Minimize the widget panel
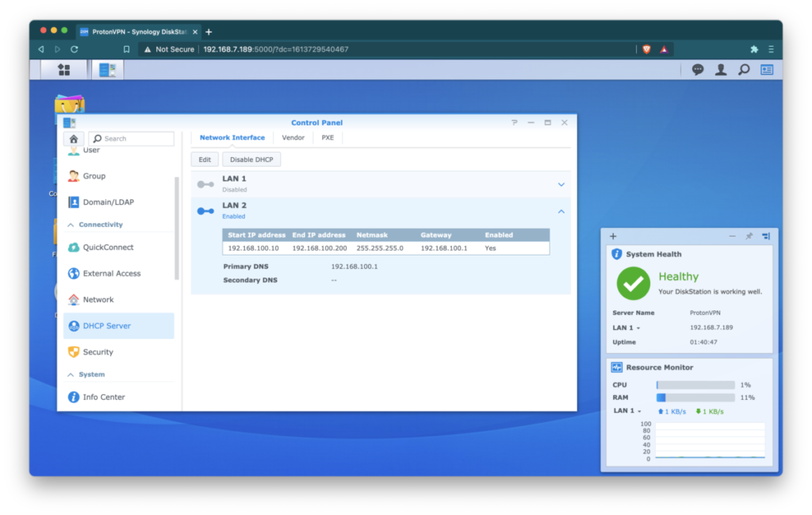Image resolution: width=812 pixels, height=515 pixels. tap(732, 236)
